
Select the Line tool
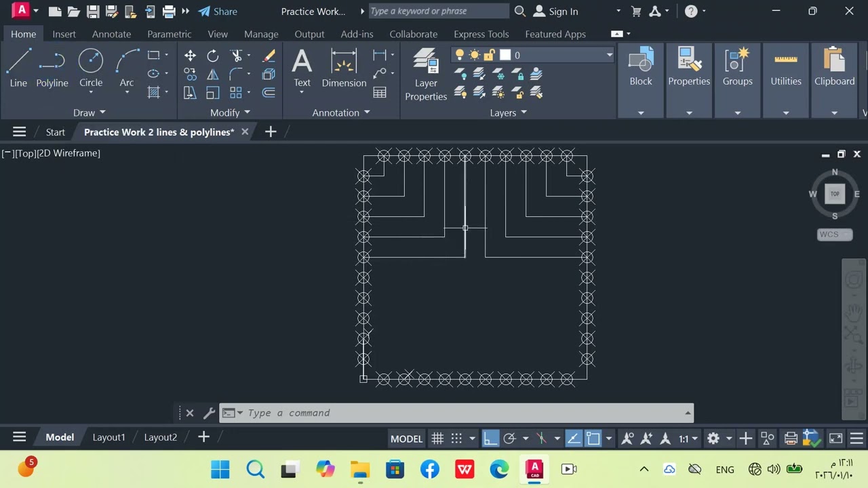point(18,68)
